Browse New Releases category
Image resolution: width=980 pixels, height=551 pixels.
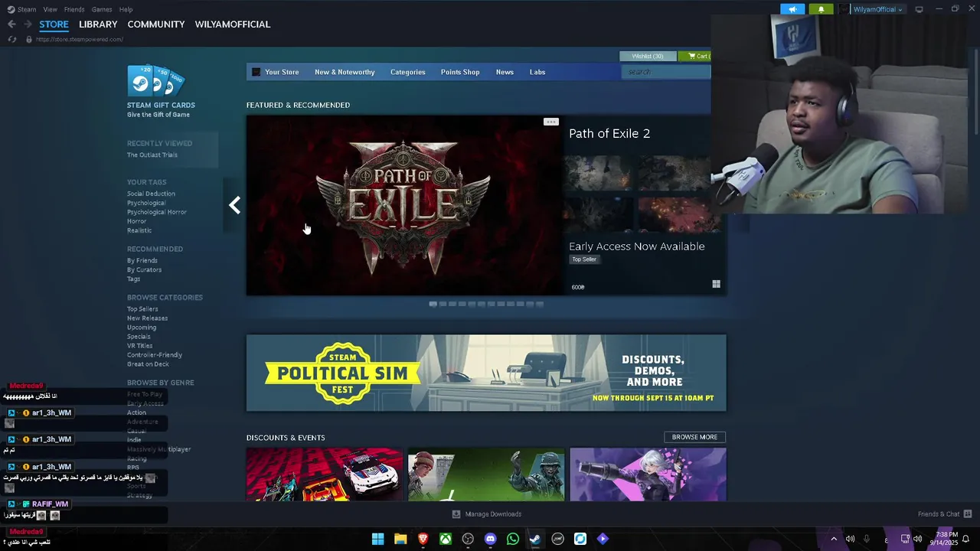tap(148, 318)
